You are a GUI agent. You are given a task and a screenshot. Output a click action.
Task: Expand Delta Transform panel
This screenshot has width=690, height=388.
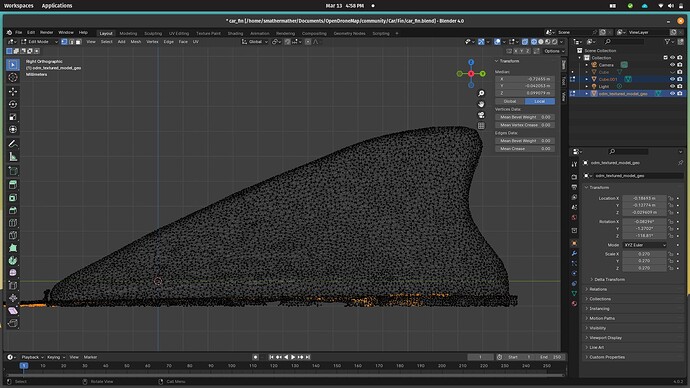(609, 279)
